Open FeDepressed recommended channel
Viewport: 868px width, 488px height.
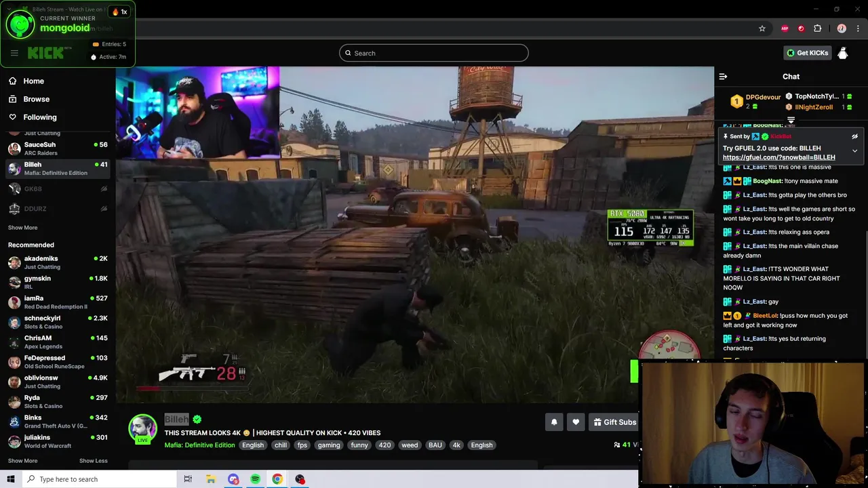[58, 362]
